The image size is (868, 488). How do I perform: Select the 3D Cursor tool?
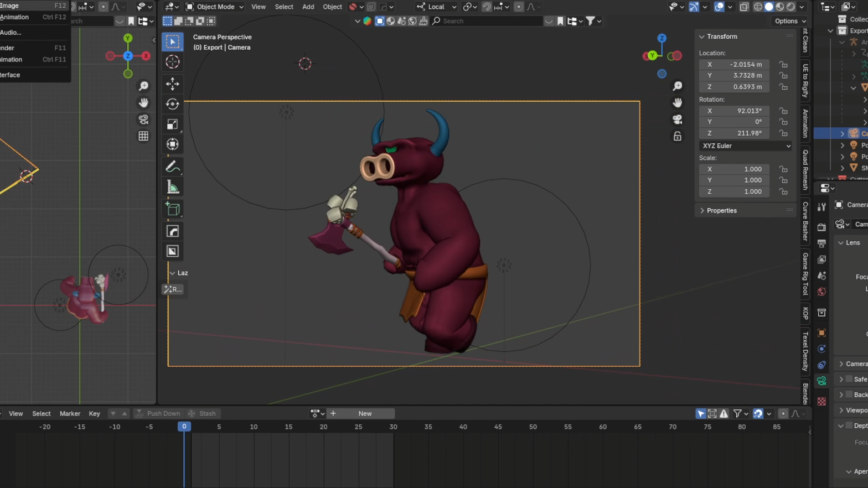(x=173, y=62)
